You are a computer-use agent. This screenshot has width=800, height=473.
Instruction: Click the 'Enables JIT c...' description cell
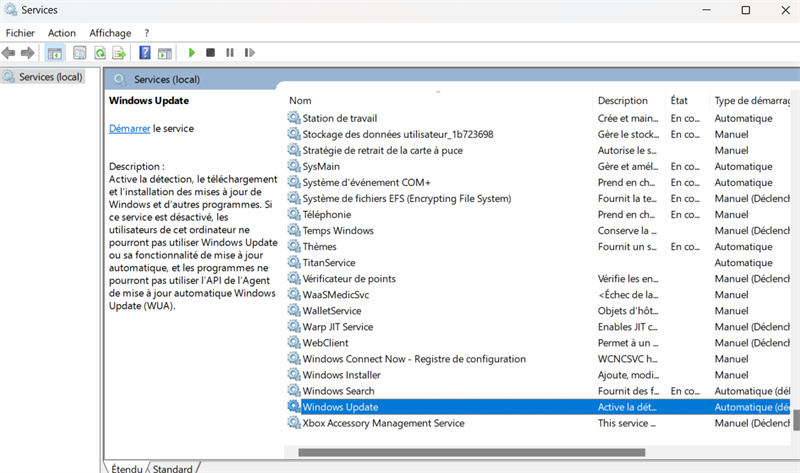[x=628, y=327]
